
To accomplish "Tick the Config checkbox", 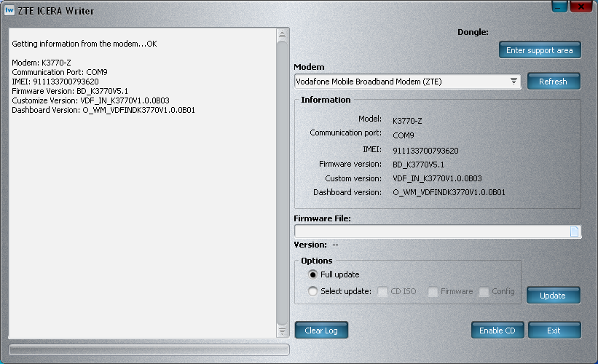I will tap(484, 292).
